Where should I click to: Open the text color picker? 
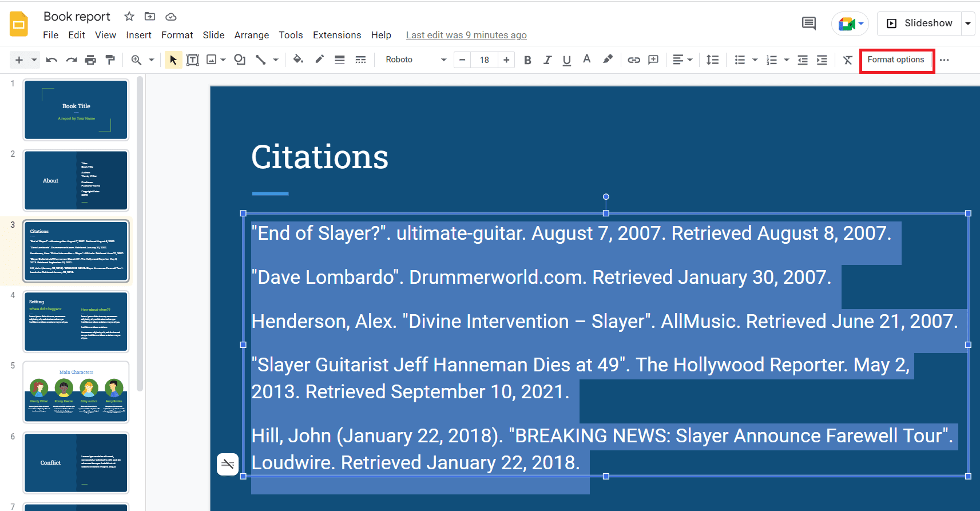tap(586, 59)
